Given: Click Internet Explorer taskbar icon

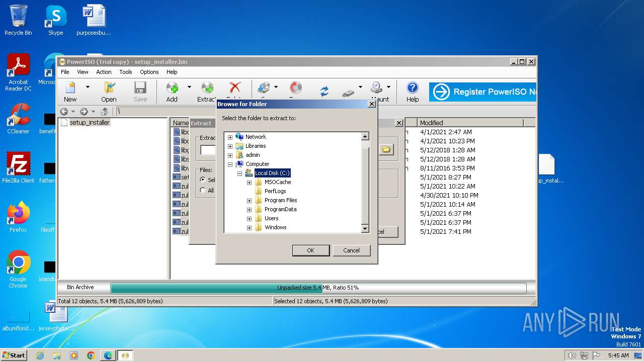Looking at the screenshot, I should tap(40, 355).
